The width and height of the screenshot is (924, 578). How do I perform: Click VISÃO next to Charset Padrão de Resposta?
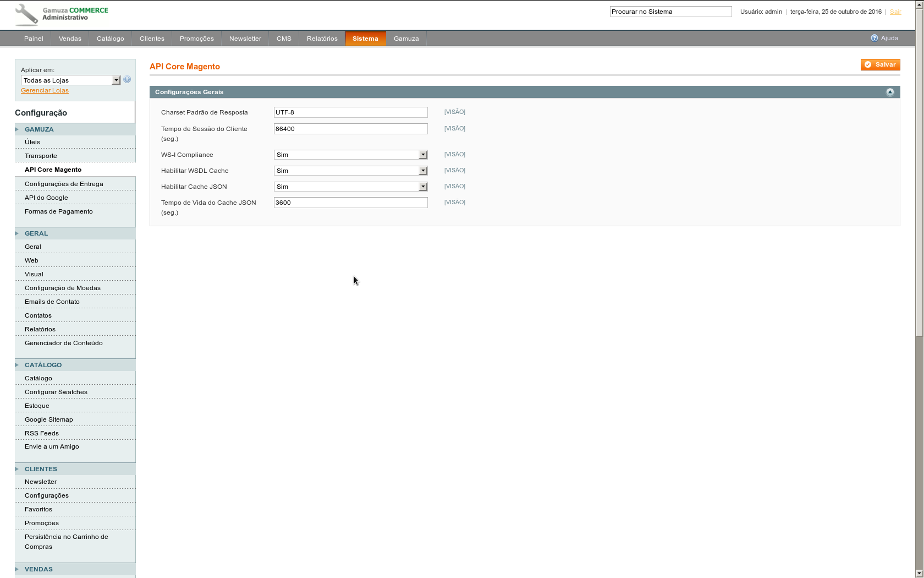tap(454, 112)
